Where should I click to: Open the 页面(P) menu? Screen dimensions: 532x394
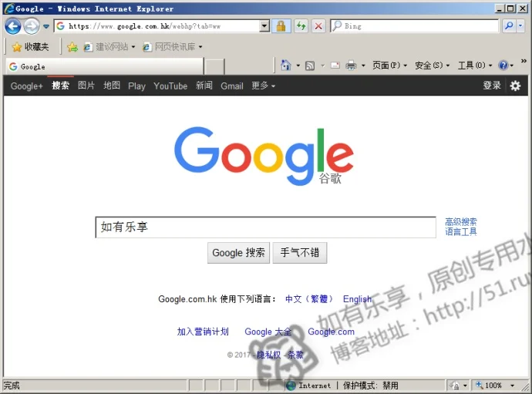click(x=389, y=66)
